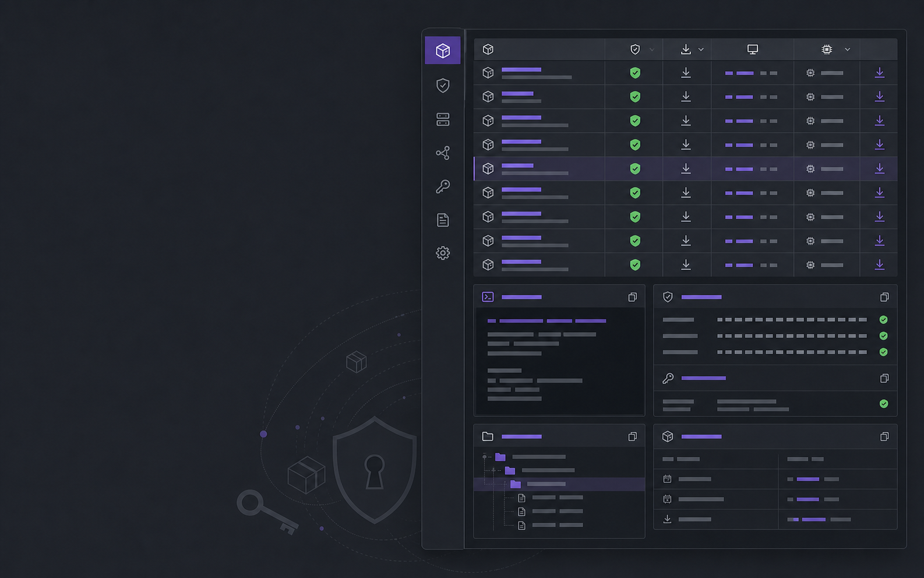Click the green shield in the highlighted row
The height and width of the screenshot is (578, 924).
tap(635, 168)
